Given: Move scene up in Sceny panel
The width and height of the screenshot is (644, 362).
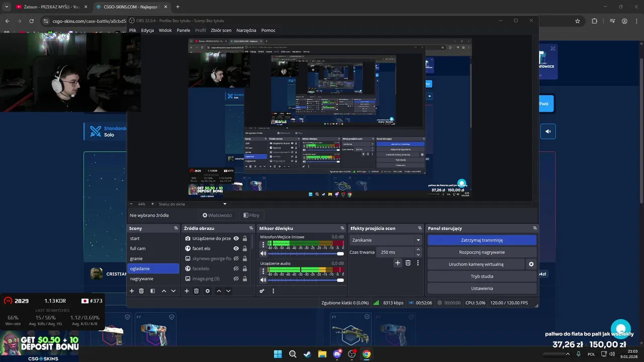Looking at the screenshot, I should pyautogui.click(x=164, y=291).
